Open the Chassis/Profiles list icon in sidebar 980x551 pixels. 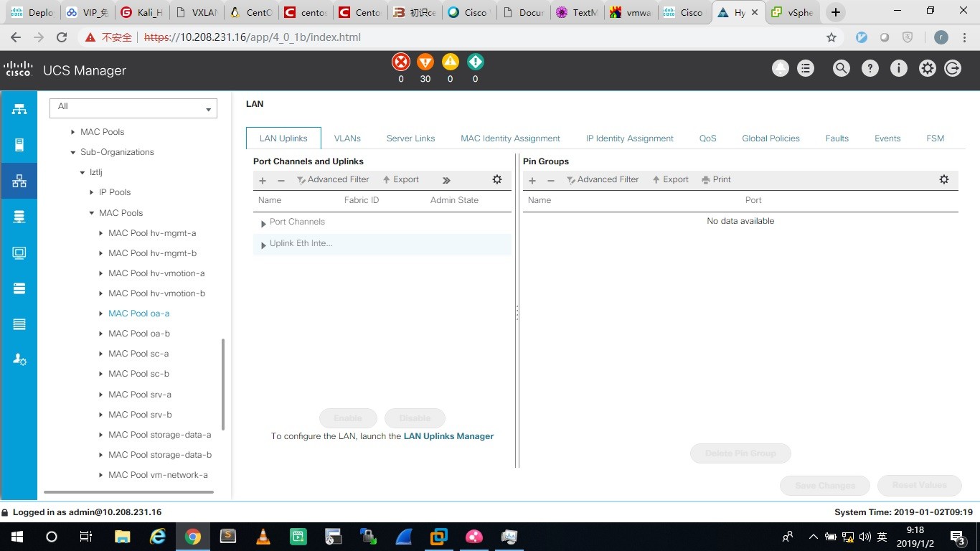tap(19, 324)
